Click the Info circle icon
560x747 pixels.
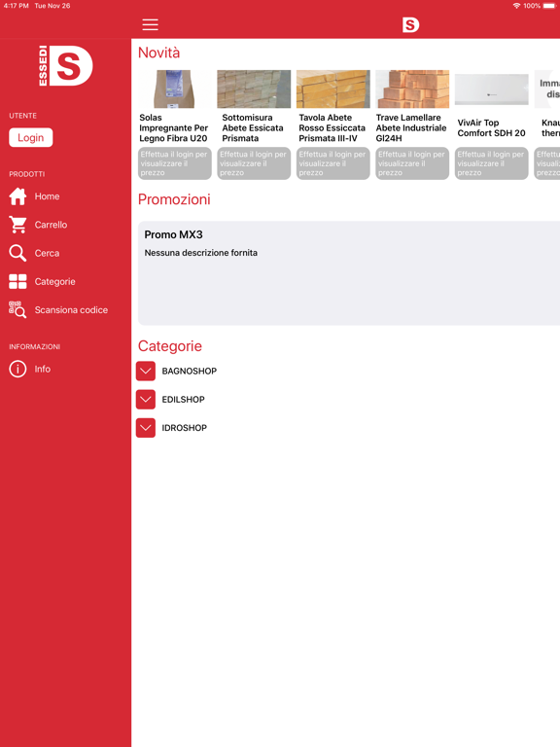[x=17, y=369]
